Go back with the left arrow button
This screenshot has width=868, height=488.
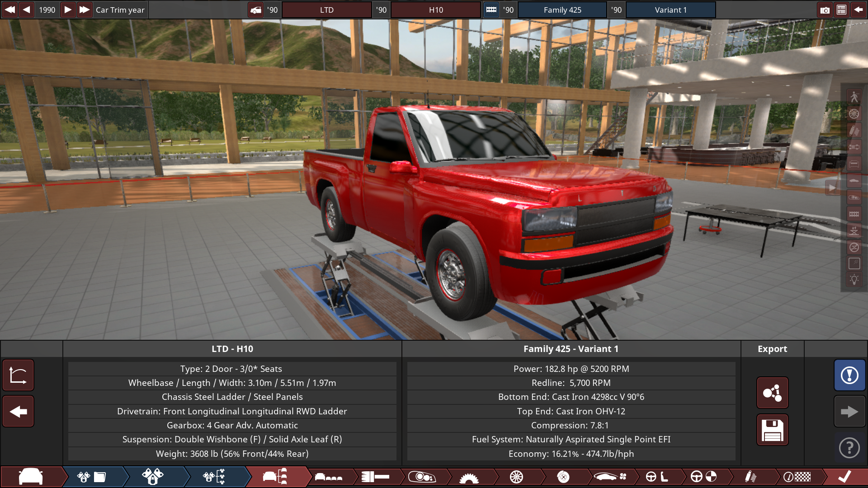click(18, 411)
